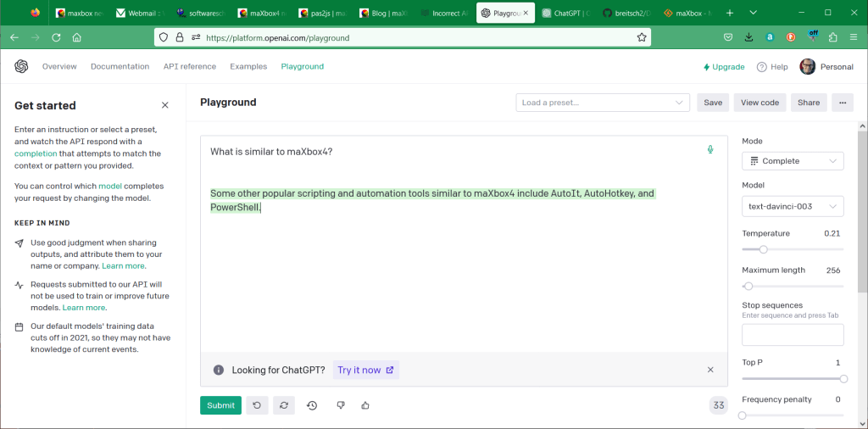Click the microphone icon in the prompt box
Screen dimensions: 868x429
[710, 150]
